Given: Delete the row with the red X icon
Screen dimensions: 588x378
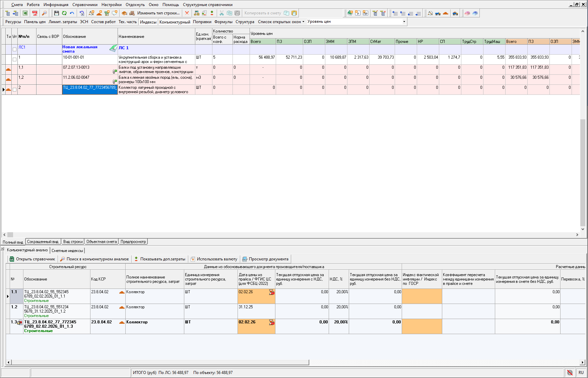Looking at the screenshot, I should click(x=187, y=13).
